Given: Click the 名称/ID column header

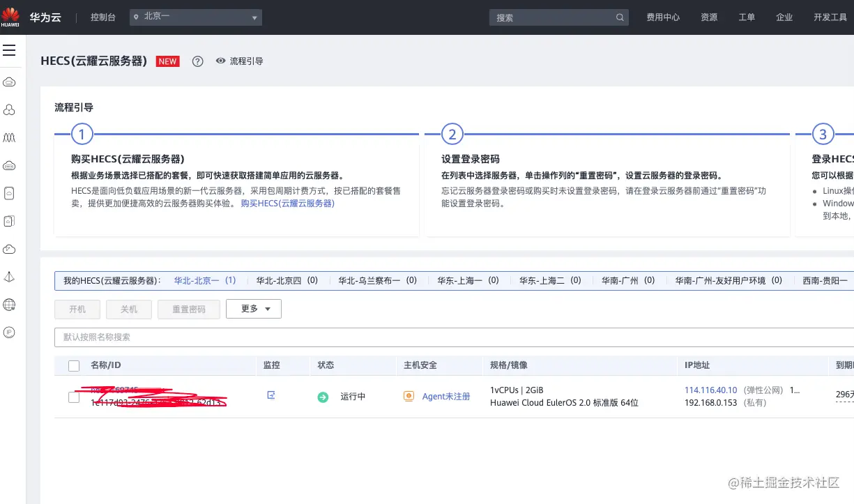Looking at the screenshot, I should [105, 365].
